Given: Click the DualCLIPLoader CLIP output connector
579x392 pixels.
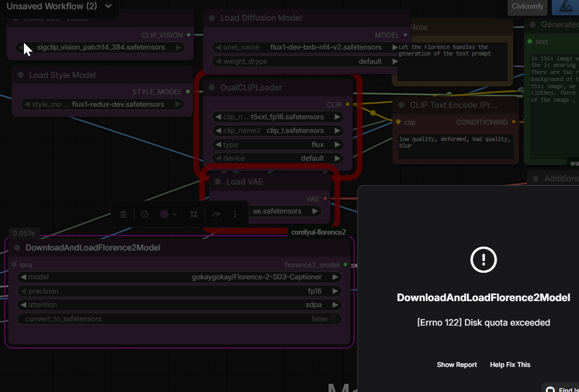Looking at the screenshot, I should tap(348, 105).
